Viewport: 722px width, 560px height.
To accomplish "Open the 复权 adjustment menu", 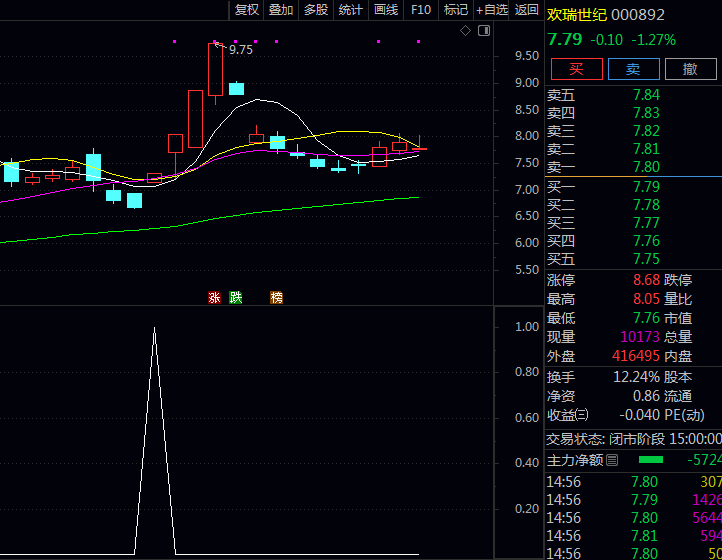I will click(x=246, y=10).
